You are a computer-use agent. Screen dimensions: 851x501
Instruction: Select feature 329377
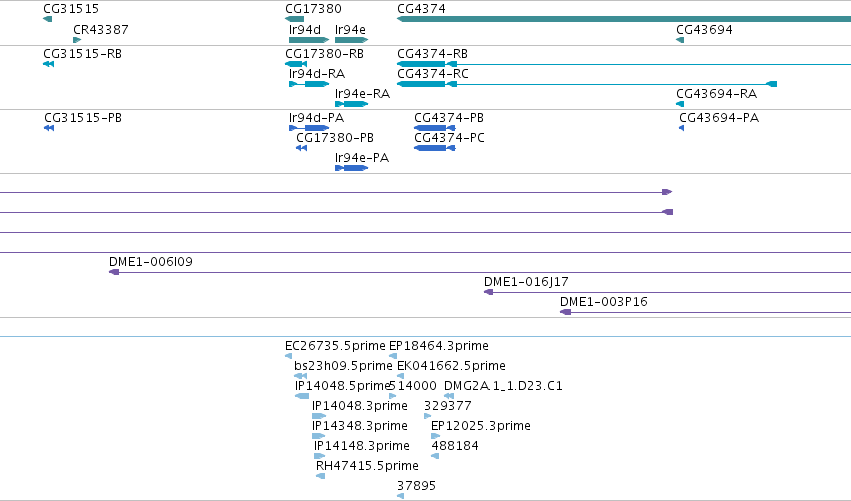[448, 406]
